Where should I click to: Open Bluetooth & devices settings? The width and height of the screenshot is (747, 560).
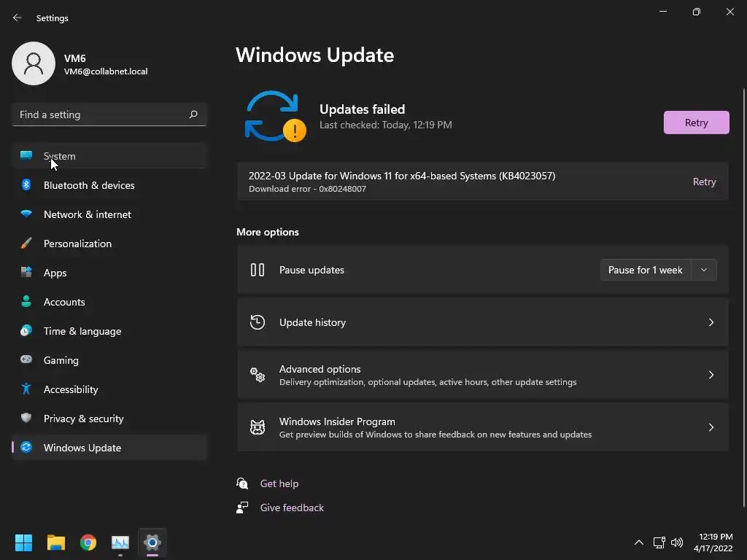(109, 185)
